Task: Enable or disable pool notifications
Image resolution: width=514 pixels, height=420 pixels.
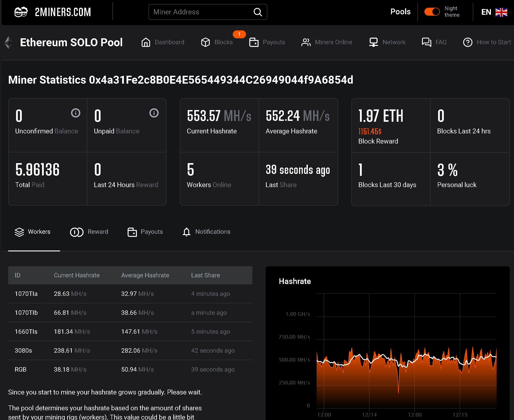Action: [x=206, y=232]
